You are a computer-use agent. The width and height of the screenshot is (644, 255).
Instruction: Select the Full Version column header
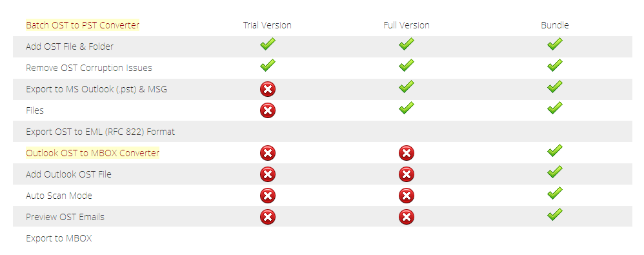[406, 25]
